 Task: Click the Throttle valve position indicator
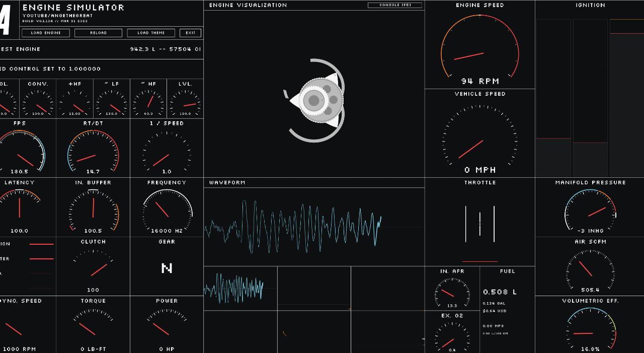click(x=479, y=224)
